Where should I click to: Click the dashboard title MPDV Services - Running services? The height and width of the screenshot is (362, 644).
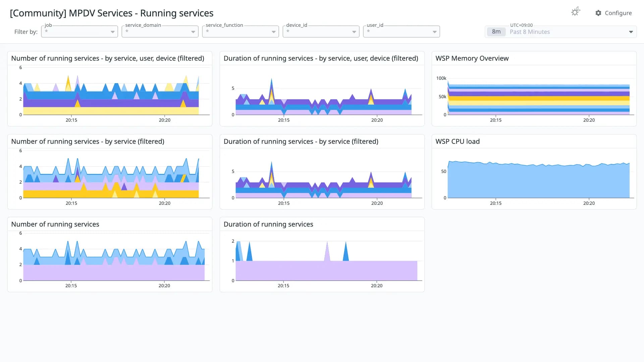[x=112, y=13]
